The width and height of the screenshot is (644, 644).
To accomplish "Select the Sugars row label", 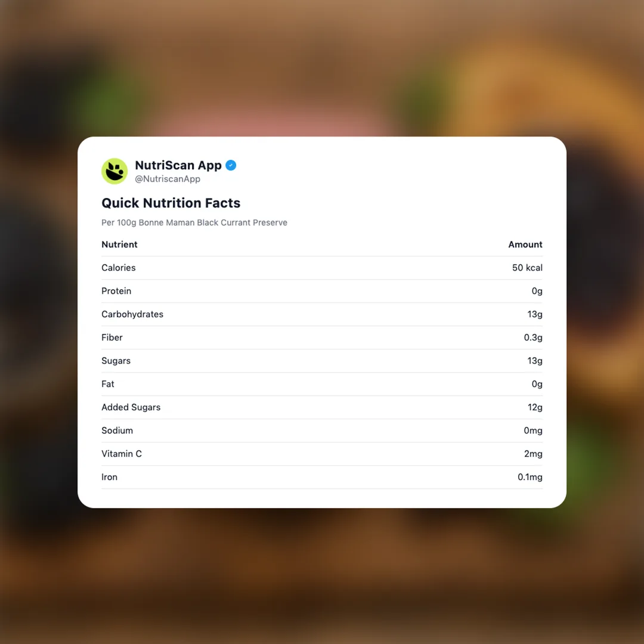I will point(116,361).
